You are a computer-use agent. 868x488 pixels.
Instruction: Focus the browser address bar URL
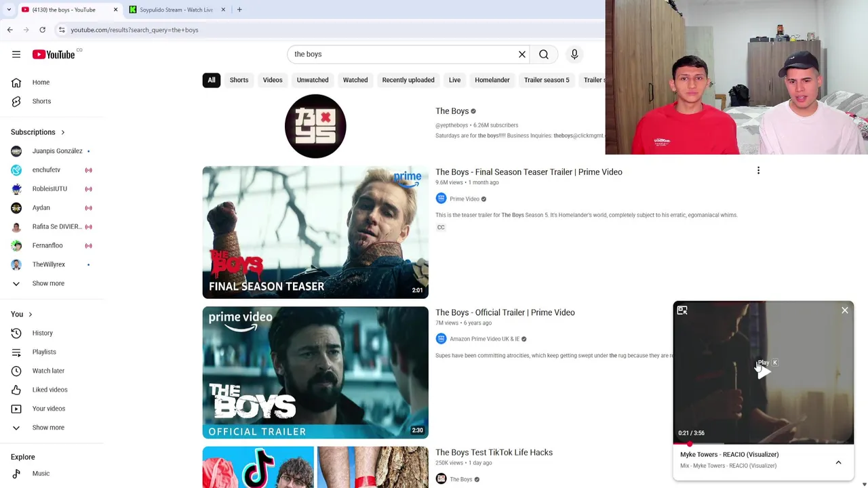[x=134, y=30]
